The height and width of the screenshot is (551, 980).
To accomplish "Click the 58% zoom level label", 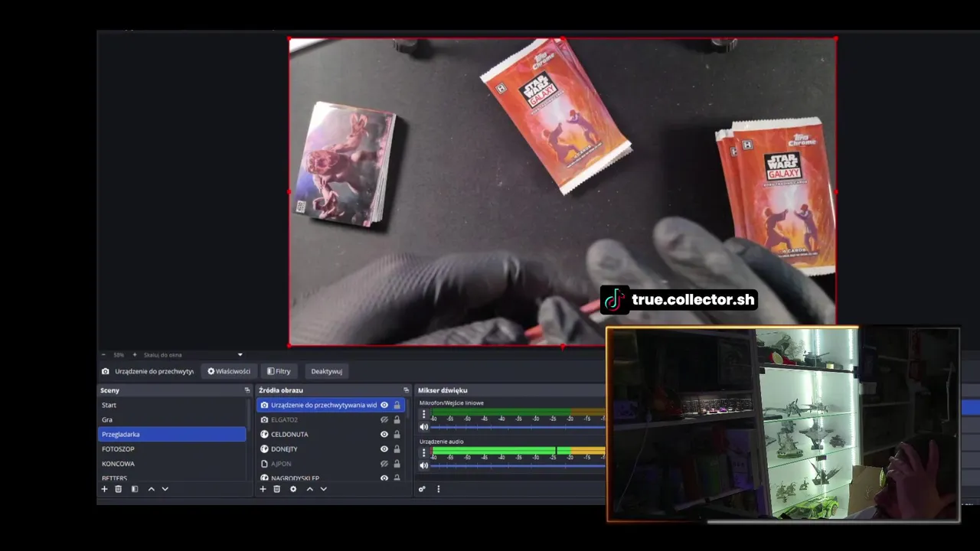I will (119, 355).
